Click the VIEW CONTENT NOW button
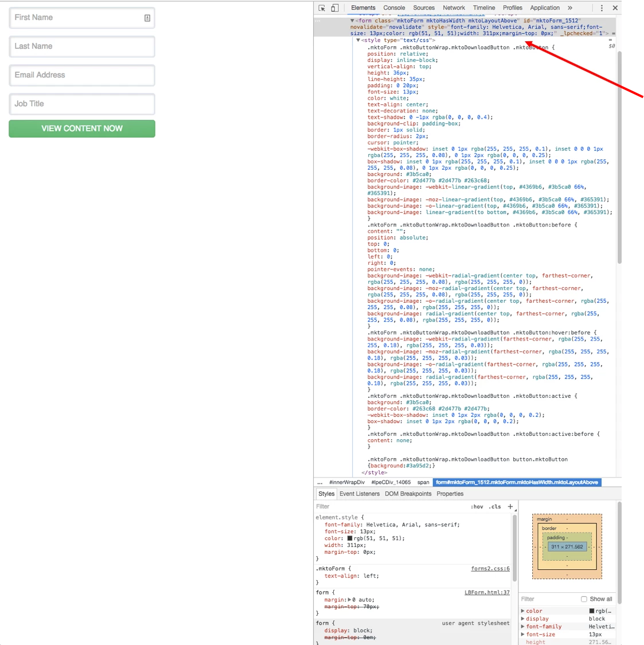This screenshot has height=645, width=644. click(x=82, y=129)
